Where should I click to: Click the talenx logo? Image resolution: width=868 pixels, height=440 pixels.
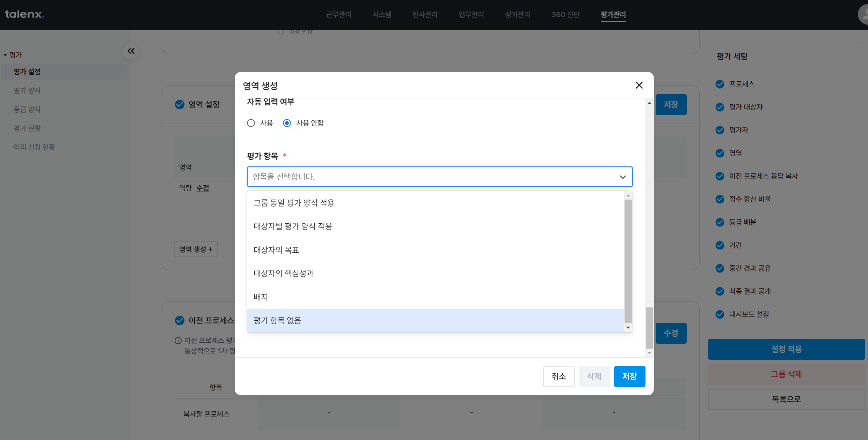[24, 14]
